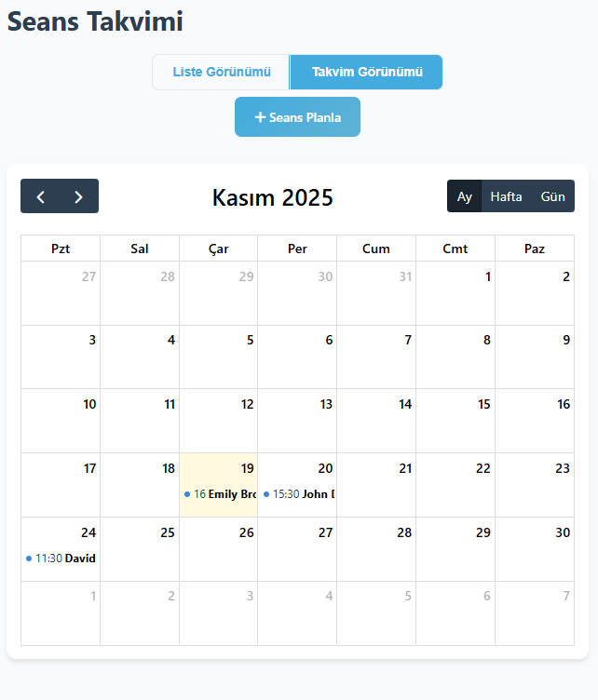Open John's 15:30 session event
Image resolution: width=598 pixels, height=700 pixels.
[300, 494]
